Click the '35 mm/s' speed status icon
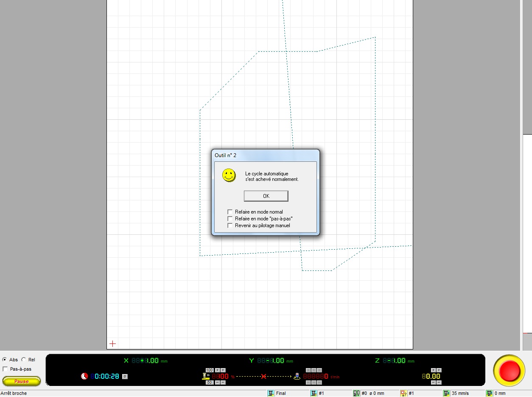Viewport: 532px width, 397px height. pyautogui.click(x=446, y=393)
